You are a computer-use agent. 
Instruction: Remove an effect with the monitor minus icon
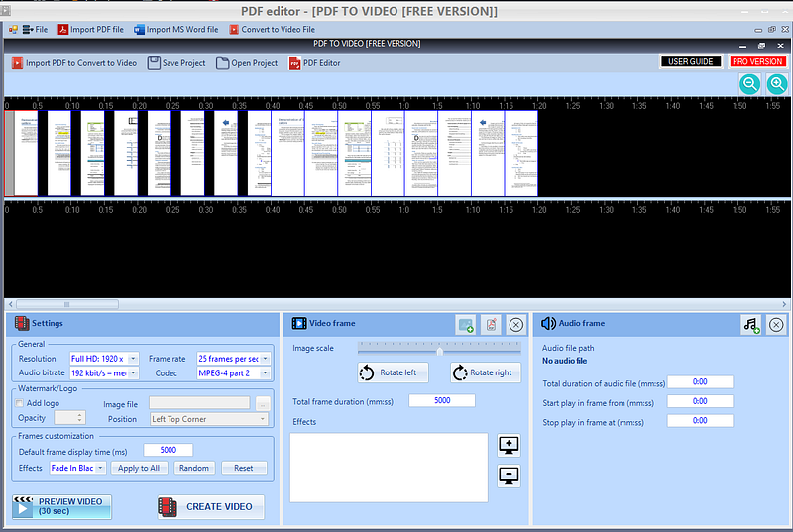[x=509, y=476]
